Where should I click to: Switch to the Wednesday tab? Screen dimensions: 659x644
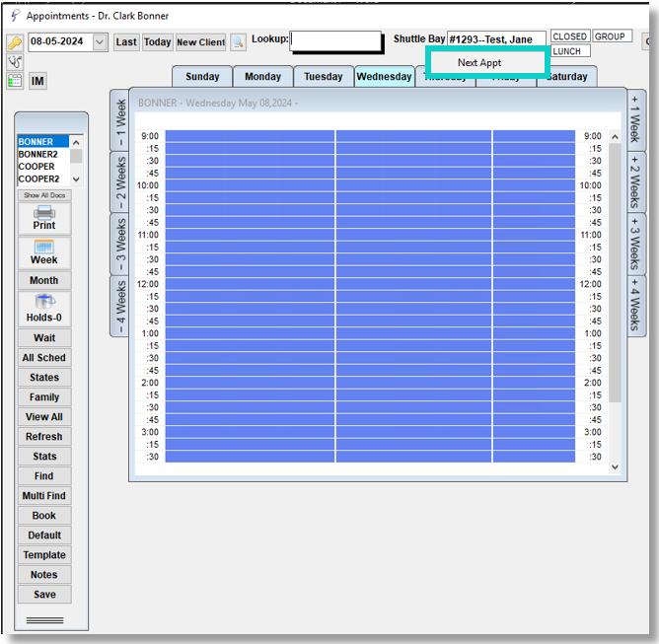pos(384,77)
